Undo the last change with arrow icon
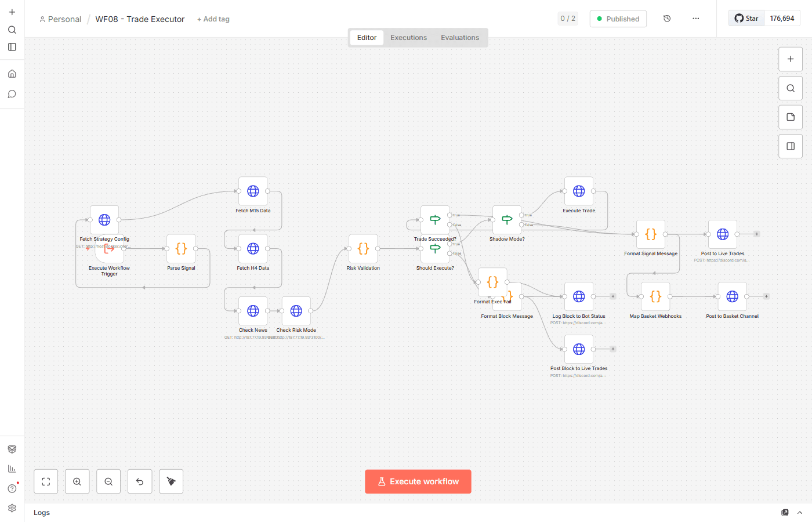The height and width of the screenshot is (522, 812). tap(140, 481)
